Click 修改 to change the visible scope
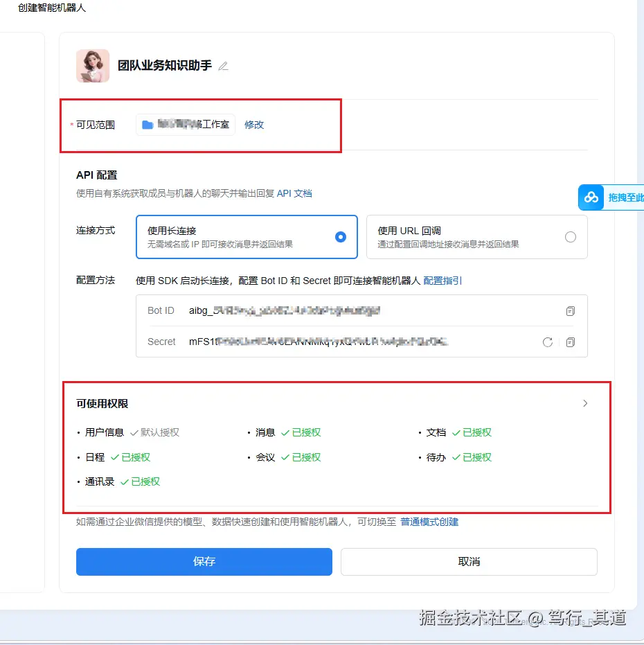Viewport: 644px width, 645px height. click(x=253, y=126)
